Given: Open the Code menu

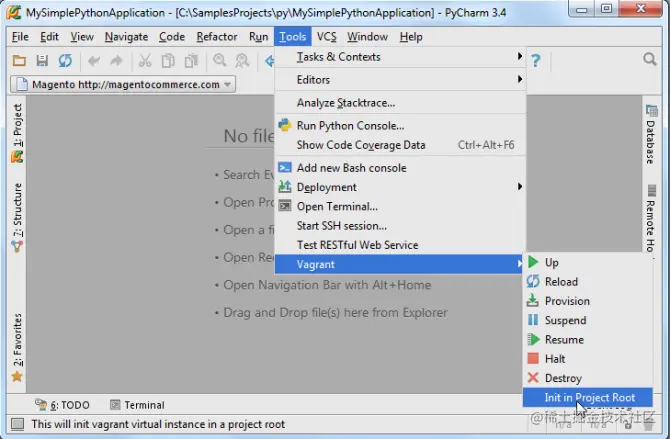Looking at the screenshot, I should tap(172, 37).
